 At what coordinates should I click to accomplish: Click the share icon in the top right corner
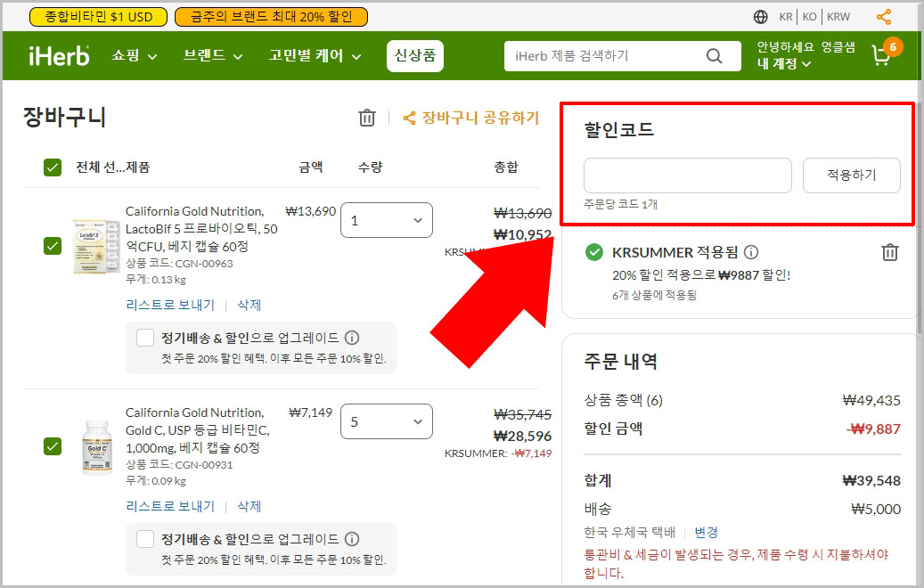point(884,15)
